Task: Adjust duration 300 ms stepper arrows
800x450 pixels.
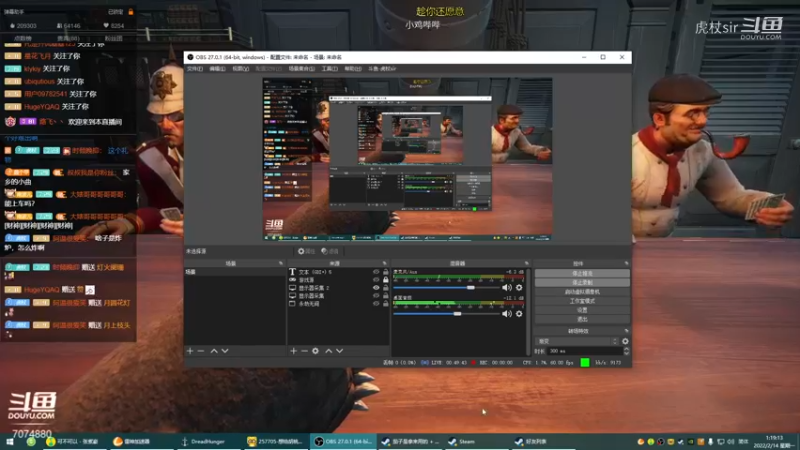Action: coord(626,351)
